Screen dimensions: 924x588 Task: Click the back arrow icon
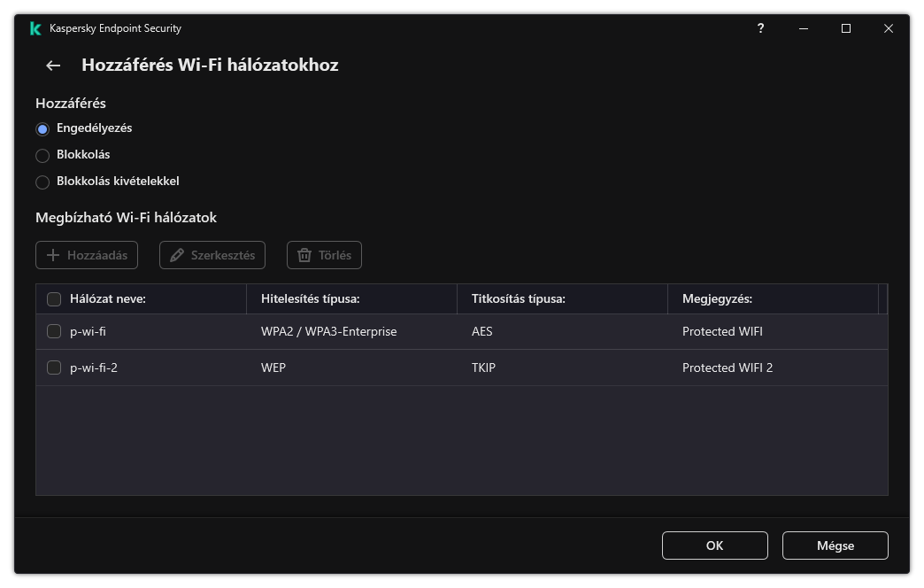point(53,66)
